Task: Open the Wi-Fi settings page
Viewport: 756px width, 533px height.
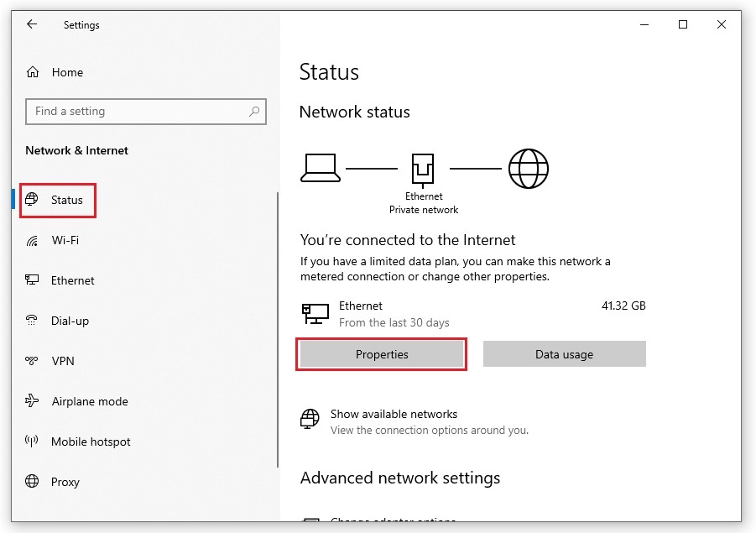Action: [65, 240]
